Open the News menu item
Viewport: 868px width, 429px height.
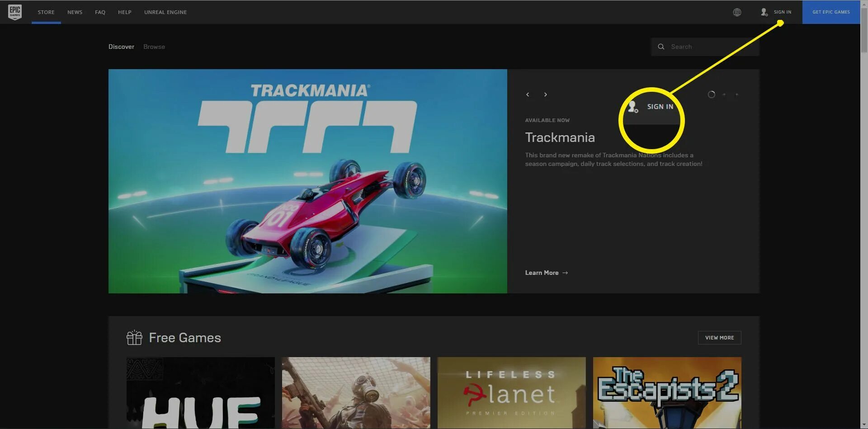(x=75, y=12)
